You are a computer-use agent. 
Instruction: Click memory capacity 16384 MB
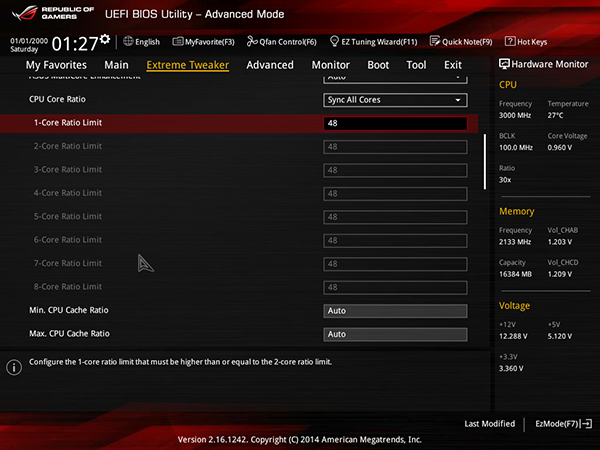(515, 274)
